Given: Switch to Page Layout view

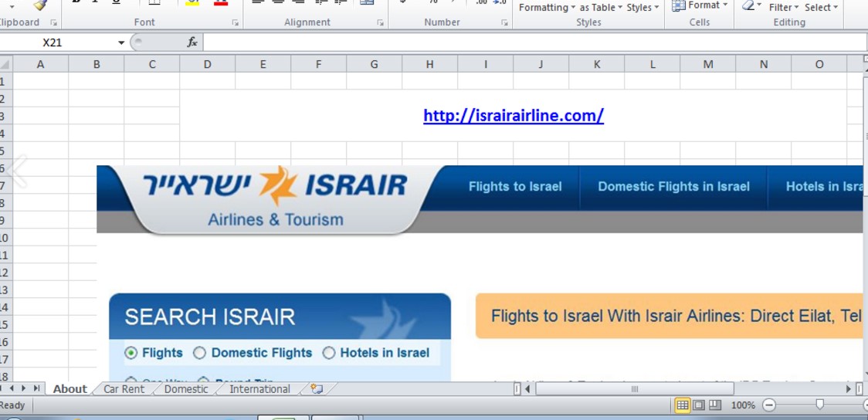Looking at the screenshot, I should tap(699, 405).
